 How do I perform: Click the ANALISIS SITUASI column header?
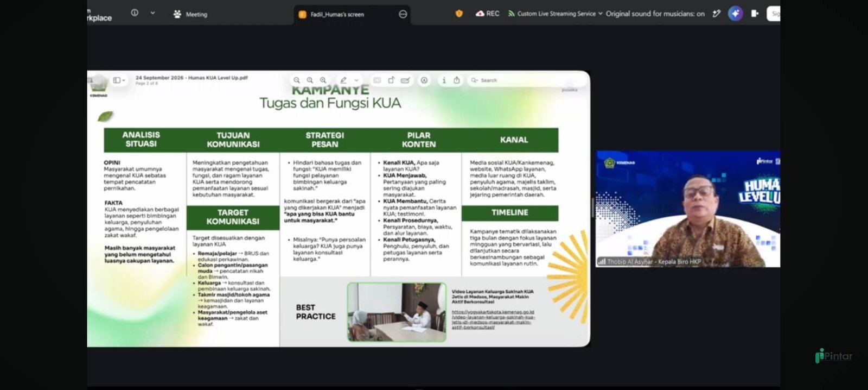[x=141, y=140]
